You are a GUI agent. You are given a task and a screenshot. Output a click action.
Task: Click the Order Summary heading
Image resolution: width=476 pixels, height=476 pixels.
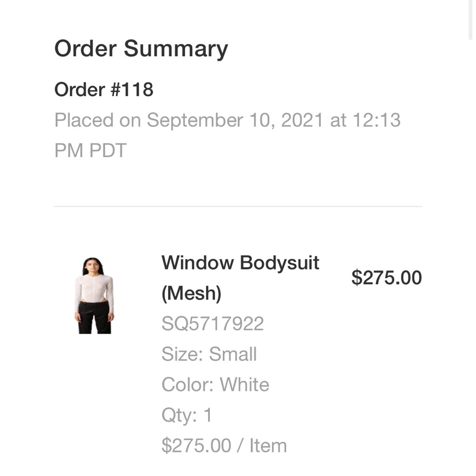141,49
